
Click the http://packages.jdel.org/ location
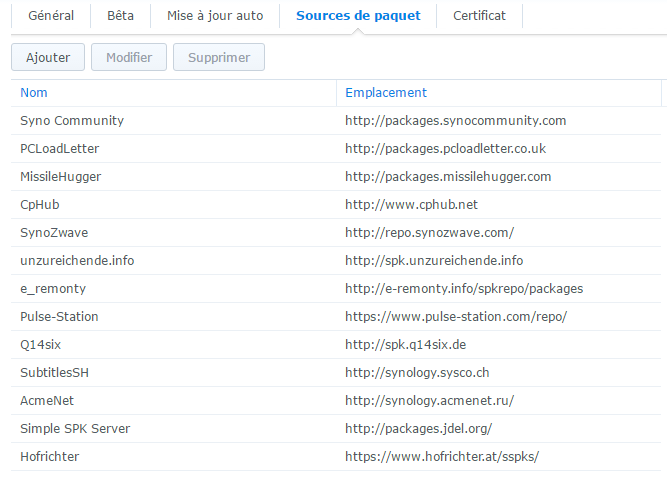pyautogui.click(x=419, y=429)
